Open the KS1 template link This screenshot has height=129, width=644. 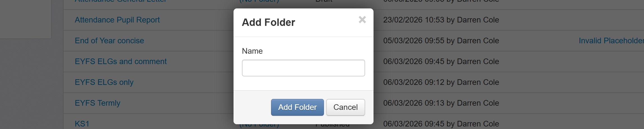point(82,124)
